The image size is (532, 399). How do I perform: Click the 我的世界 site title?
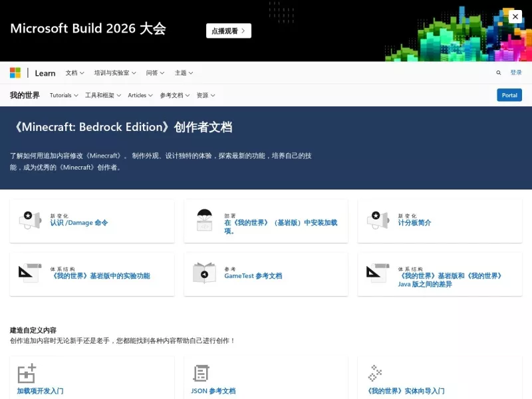click(25, 95)
